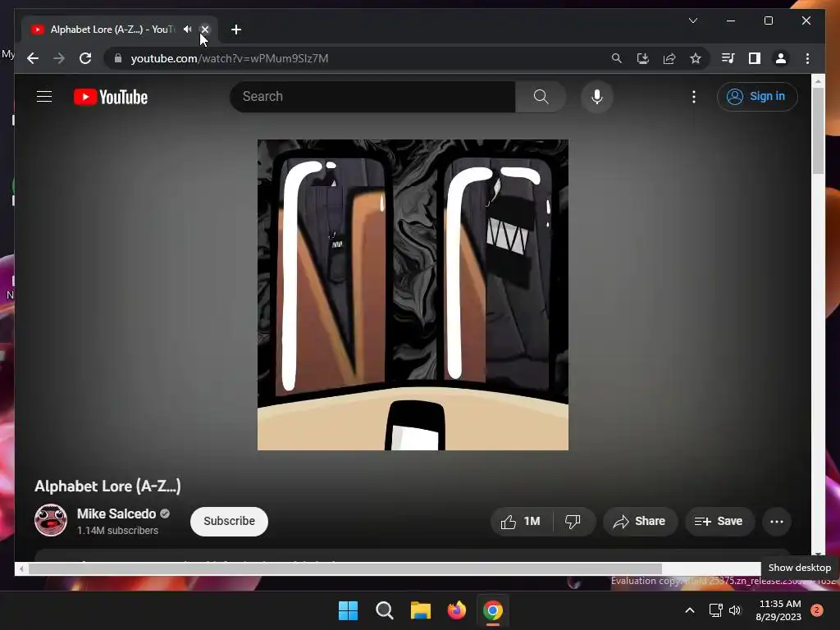Go back to previous page
Viewport: 840px width, 630px height.
[33, 58]
